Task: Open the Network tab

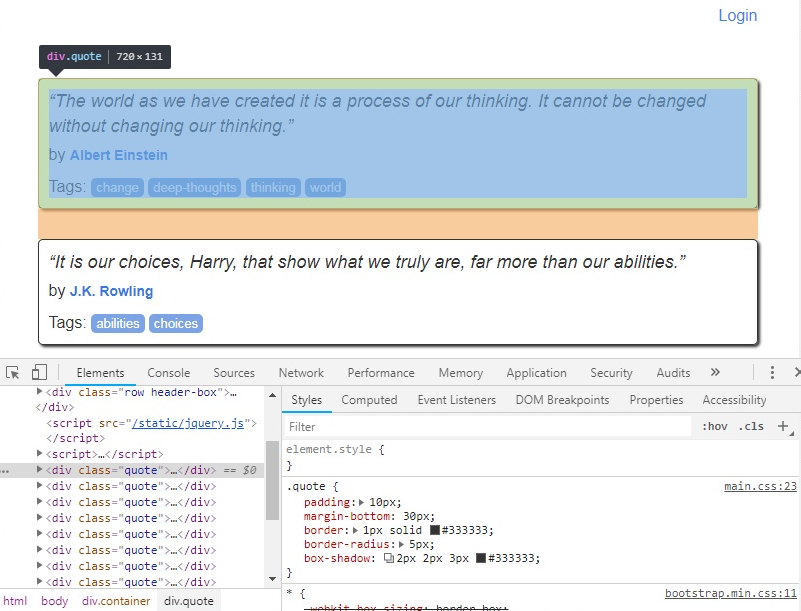Action: click(301, 373)
